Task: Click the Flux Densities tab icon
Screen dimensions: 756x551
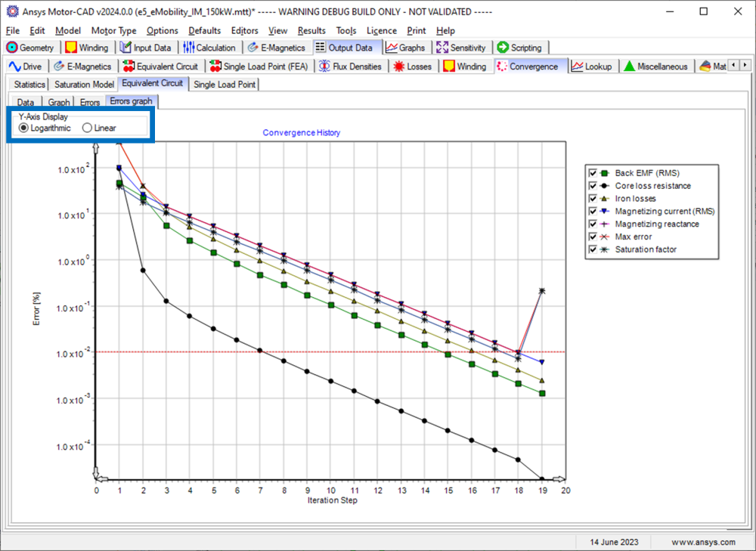Action: coord(325,66)
